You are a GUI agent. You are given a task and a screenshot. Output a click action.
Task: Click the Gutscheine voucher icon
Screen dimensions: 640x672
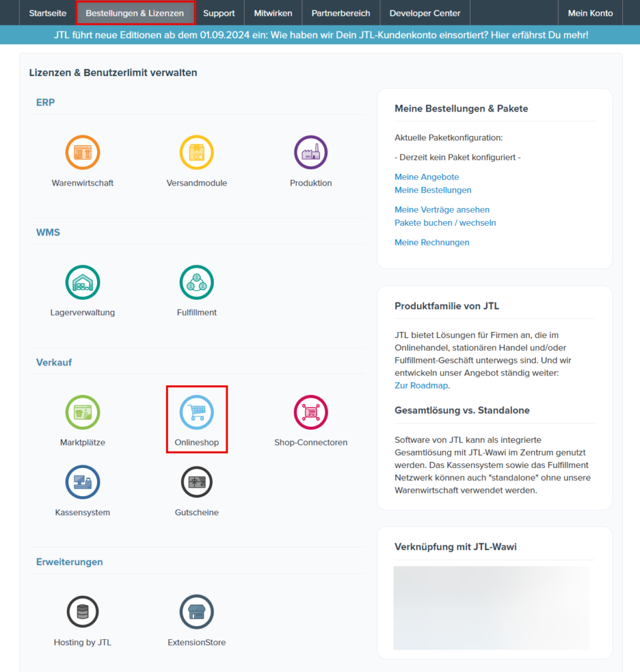point(197,482)
